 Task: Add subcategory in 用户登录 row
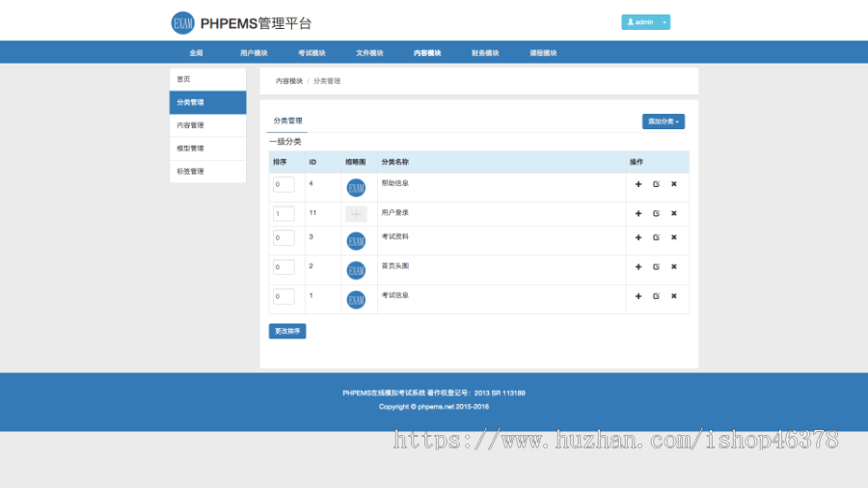pyautogui.click(x=638, y=213)
